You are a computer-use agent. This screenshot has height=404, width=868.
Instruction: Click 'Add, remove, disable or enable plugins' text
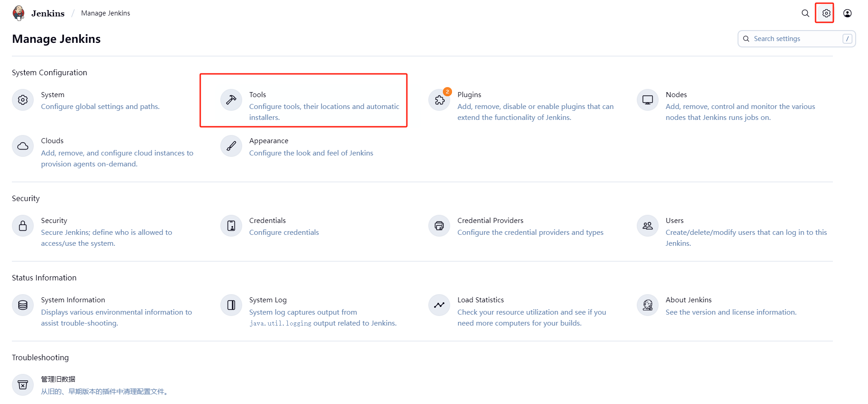[x=535, y=112]
